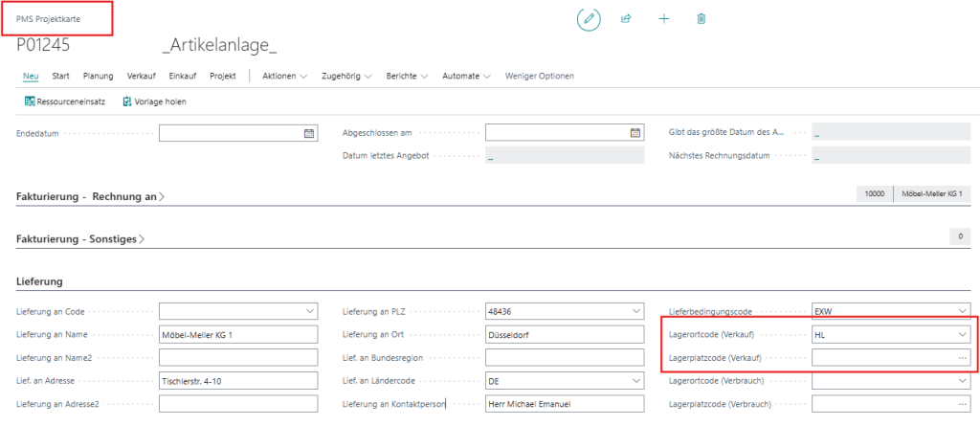The width and height of the screenshot is (980, 426).
Task: Click the trash delete icon
Action: coord(702,19)
